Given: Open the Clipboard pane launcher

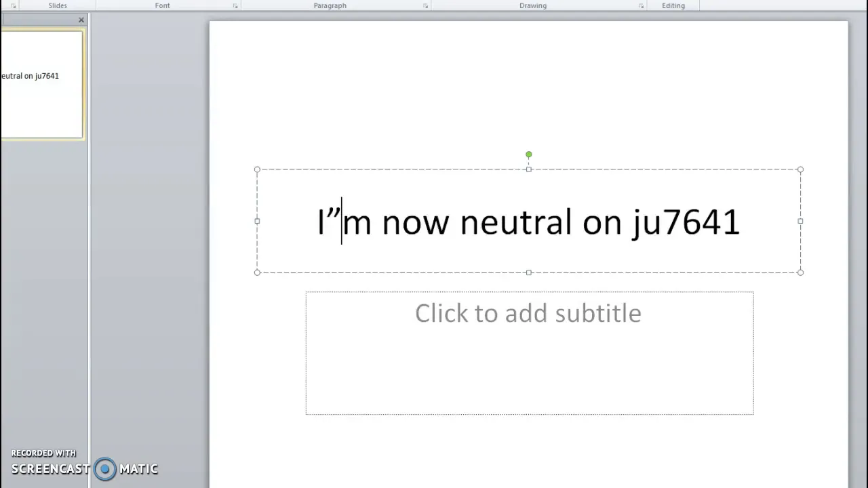Looking at the screenshot, I should tap(13, 6).
